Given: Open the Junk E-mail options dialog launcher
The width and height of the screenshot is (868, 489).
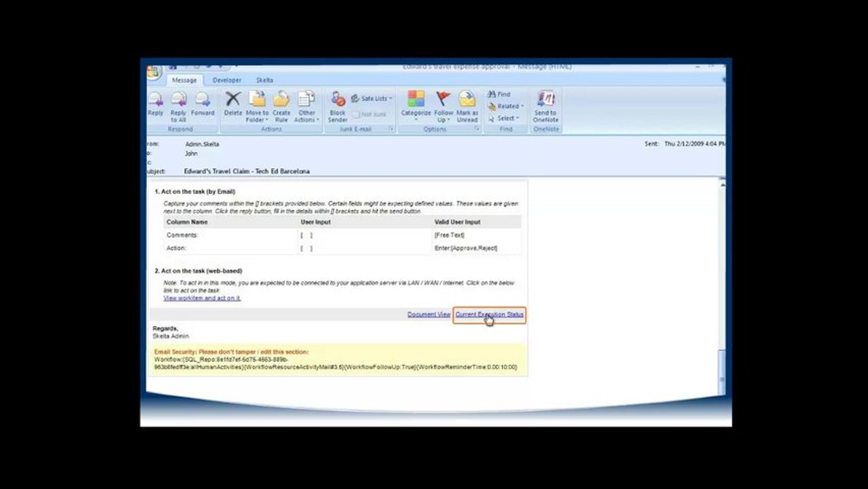Looking at the screenshot, I should tap(392, 129).
